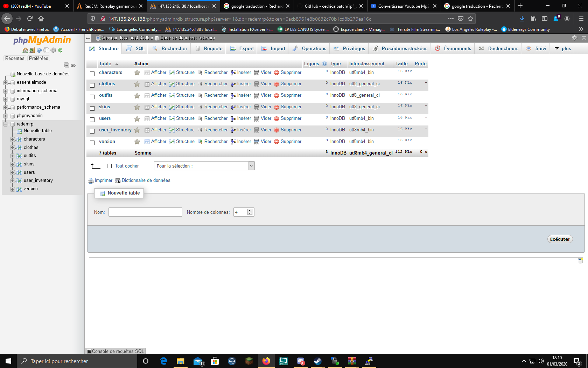Screen dimensions: 588x368
Task: Open the navigation settings gear icon
Action: pos(53,50)
